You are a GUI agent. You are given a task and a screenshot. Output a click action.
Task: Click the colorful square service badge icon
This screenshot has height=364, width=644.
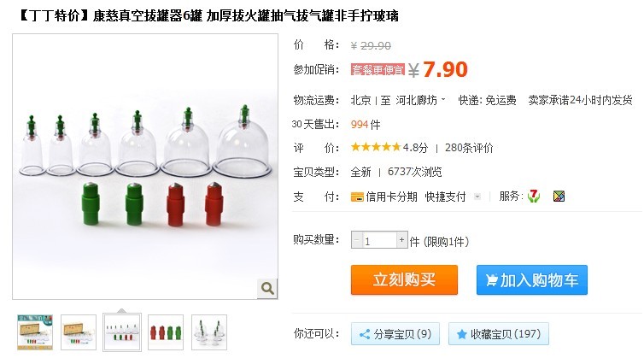[559, 197]
